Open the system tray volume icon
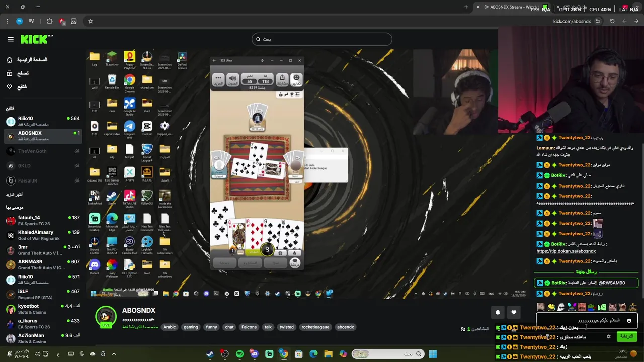 click(38, 354)
